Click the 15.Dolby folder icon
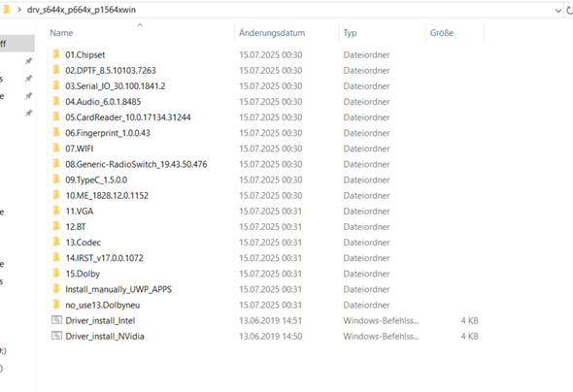 [56, 273]
